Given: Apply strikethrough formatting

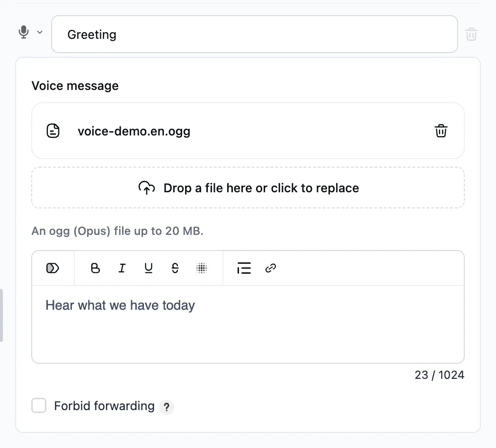Looking at the screenshot, I should click(x=175, y=268).
